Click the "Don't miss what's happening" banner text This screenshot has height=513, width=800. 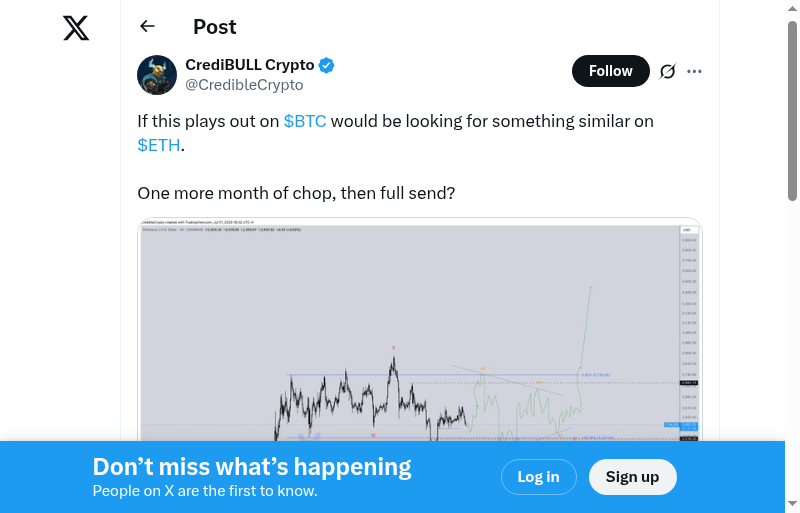pos(252,467)
